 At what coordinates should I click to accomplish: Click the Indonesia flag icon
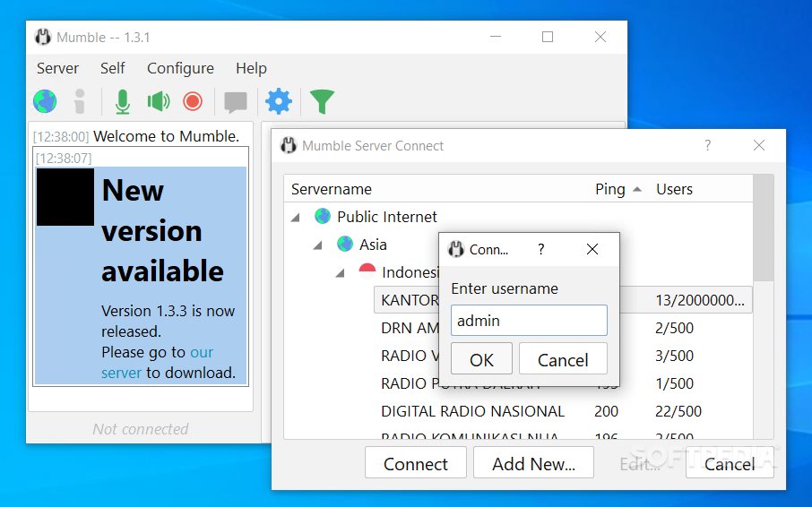point(367,271)
